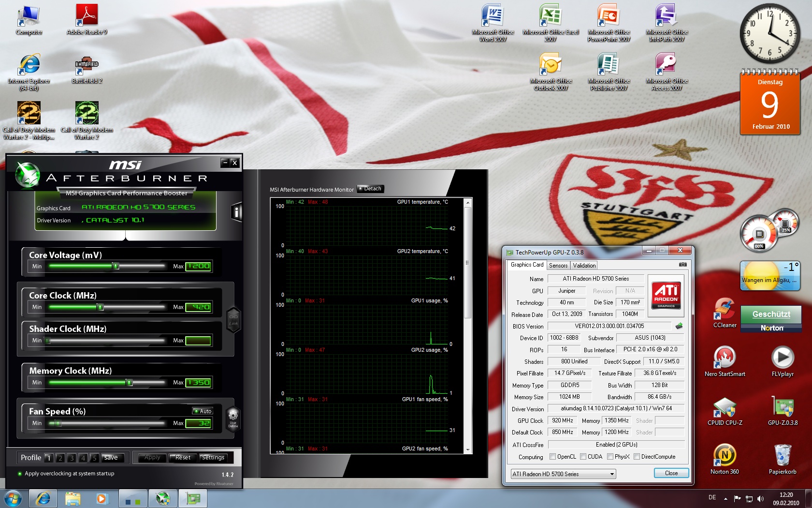The width and height of the screenshot is (812, 508).
Task: Toggle the DirectCompute checkbox in GPU-Z
Action: 637,457
